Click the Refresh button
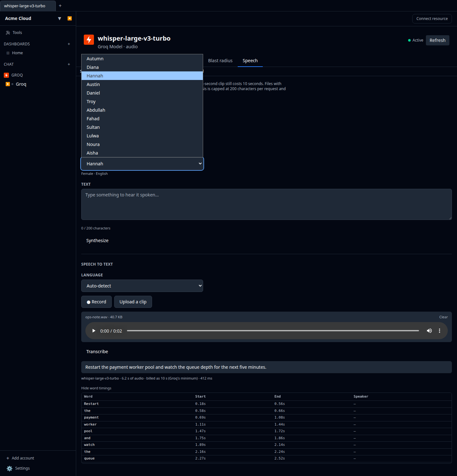 pyautogui.click(x=437, y=40)
